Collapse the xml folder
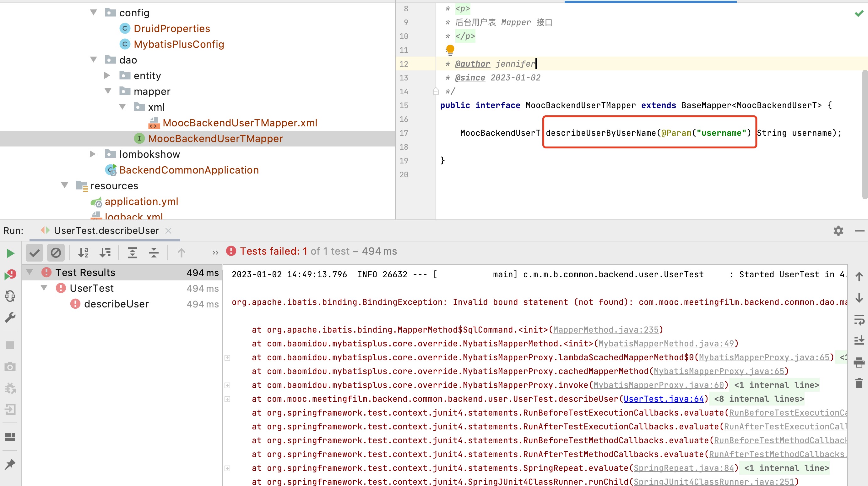This screenshot has height=486, width=868. (x=122, y=107)
